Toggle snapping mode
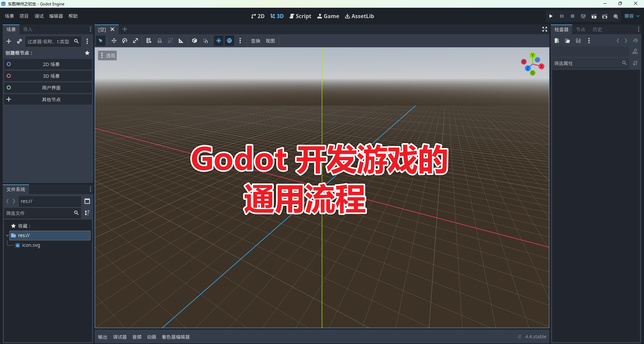This screenshot has height=344, width=644. [x=205, y=41]
